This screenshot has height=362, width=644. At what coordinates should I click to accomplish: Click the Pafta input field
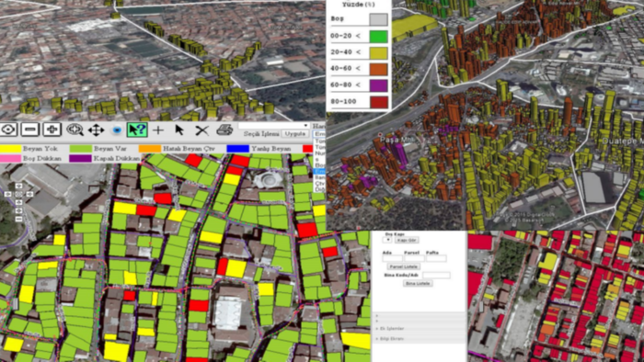pyautogui.click(x=436, y=258)
